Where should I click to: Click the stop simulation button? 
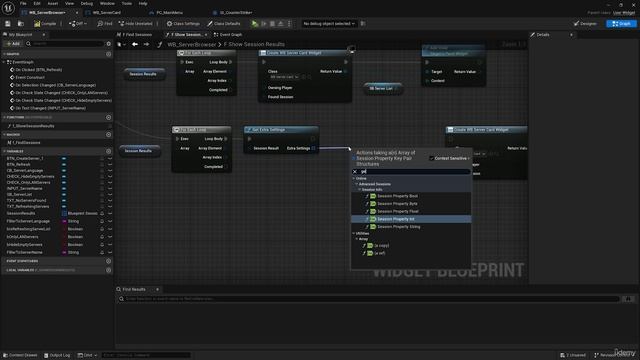pos(272,24)
